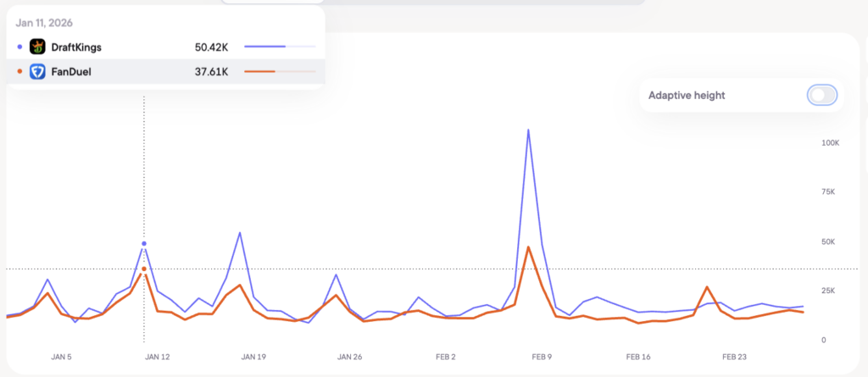This screenshot has height=377, width=868.
Task: Select the FanDuel row in the tooltip
Action: [165, 72]
